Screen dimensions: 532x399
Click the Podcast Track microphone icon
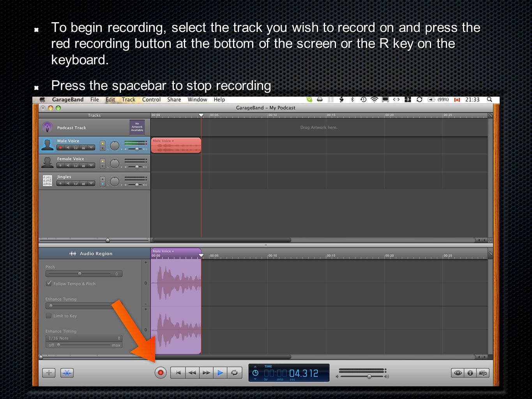pos(47,127)
